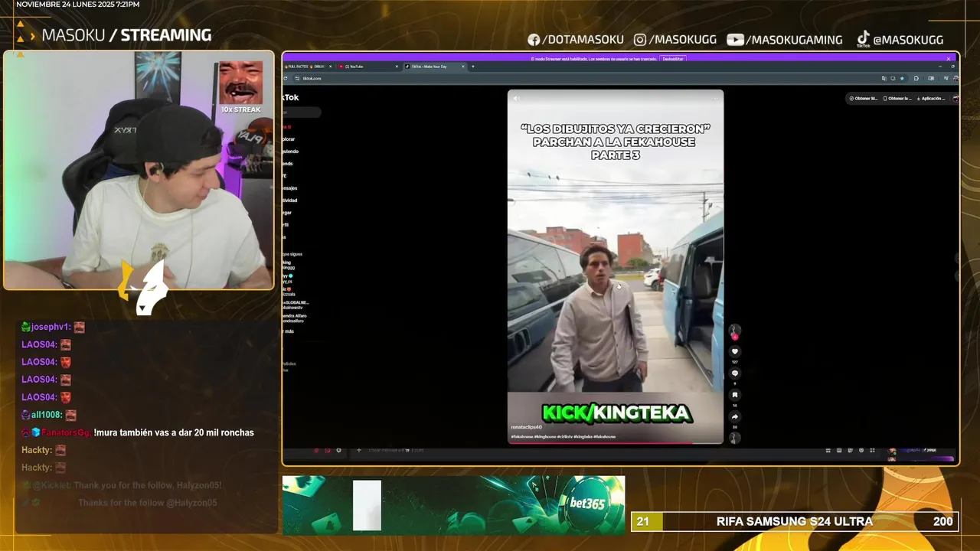This screenshot has width=980, height=551.
Task: Open comments using the speech bubble icon
Action: pyautogui.click(x=735, y=373)
